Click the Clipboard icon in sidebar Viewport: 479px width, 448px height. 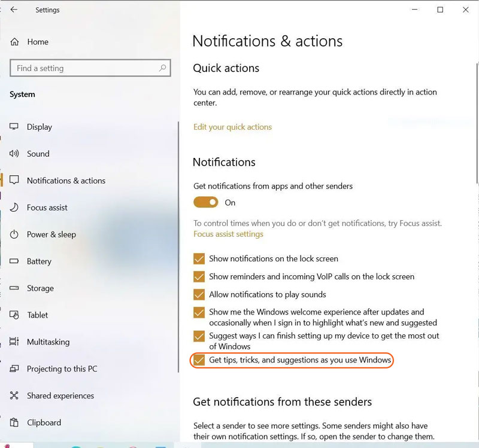pos(14,422)
